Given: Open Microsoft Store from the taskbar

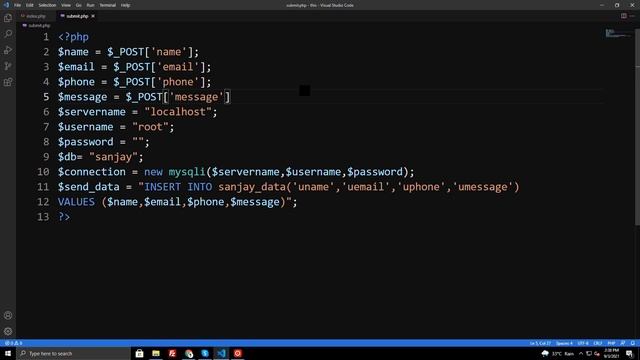Looking at the screenshot, I should point(140,353).
